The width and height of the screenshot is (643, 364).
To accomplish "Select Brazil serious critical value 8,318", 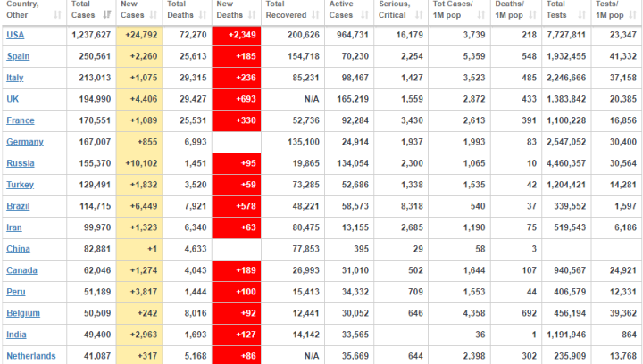I will [412, 206].
